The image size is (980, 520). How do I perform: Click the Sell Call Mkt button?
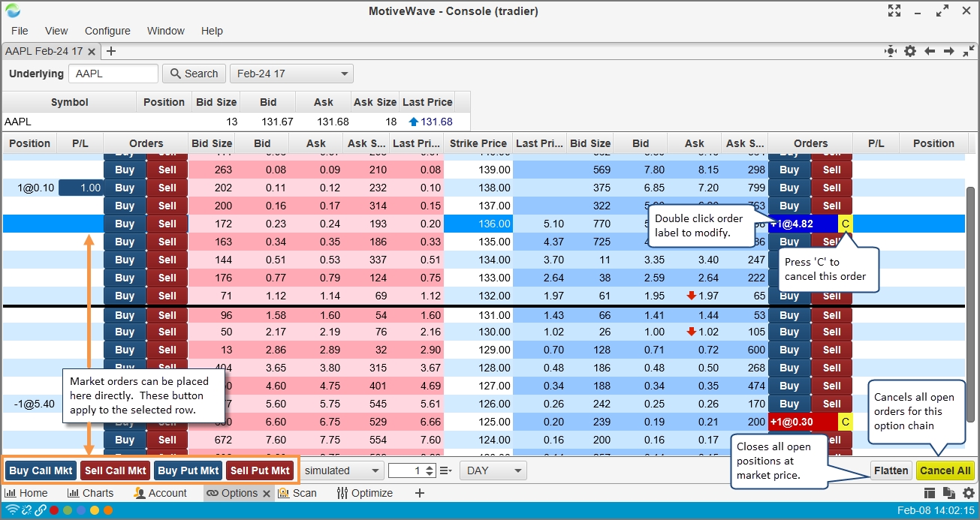pyautogui.click(x=116, y=470)
